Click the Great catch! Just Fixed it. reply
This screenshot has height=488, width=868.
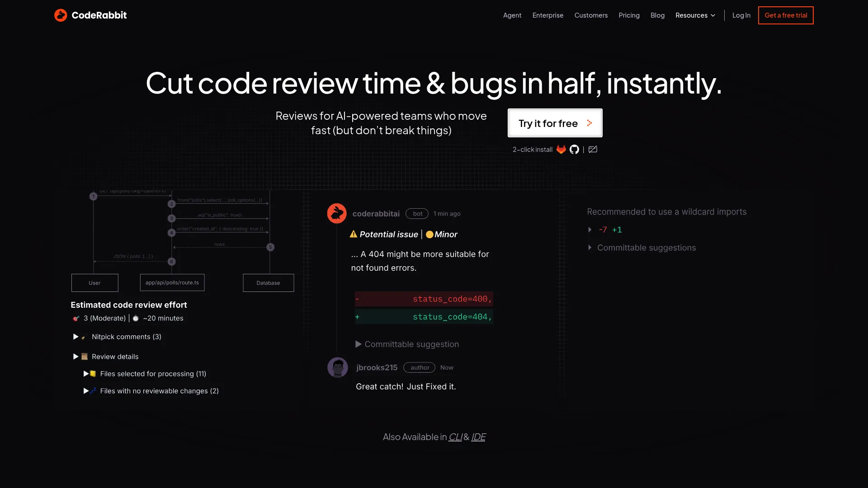click(406, 386)
